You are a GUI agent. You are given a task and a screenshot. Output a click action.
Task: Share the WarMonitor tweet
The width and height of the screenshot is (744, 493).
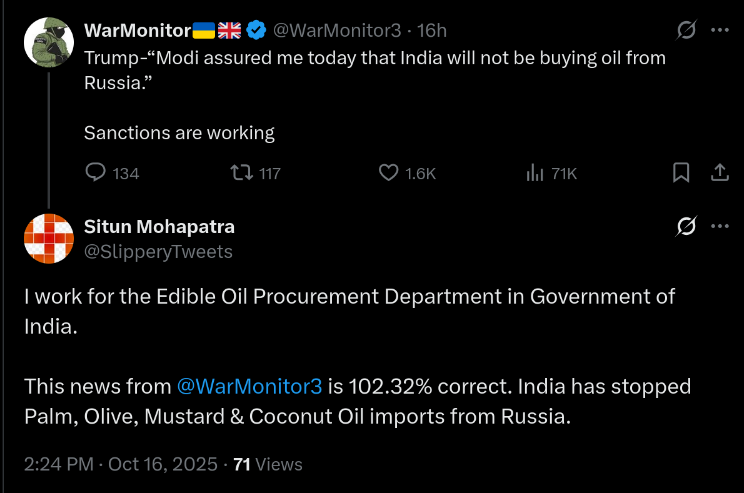[x=719, y=173]
